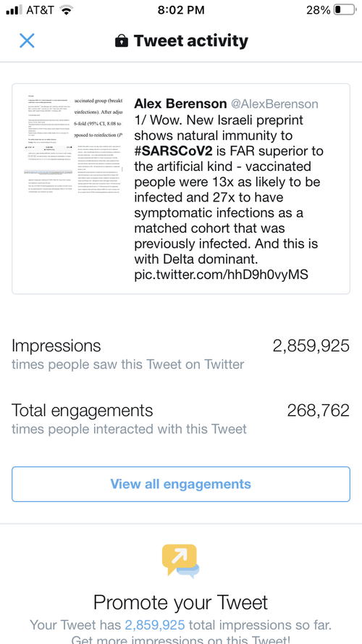Tap the Promote your Tweet heading
The width and height of the screenshot is (362, 644).
[180, 603]
